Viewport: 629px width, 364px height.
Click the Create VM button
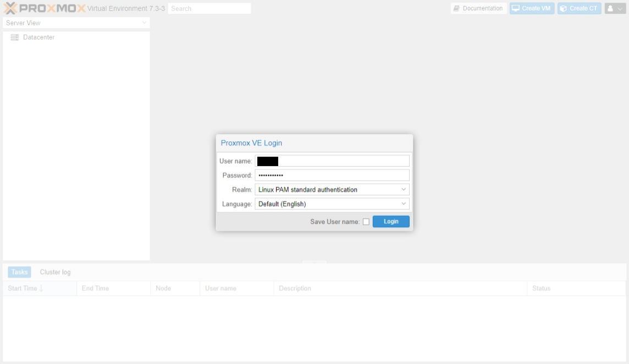click(x=532, y=8)
